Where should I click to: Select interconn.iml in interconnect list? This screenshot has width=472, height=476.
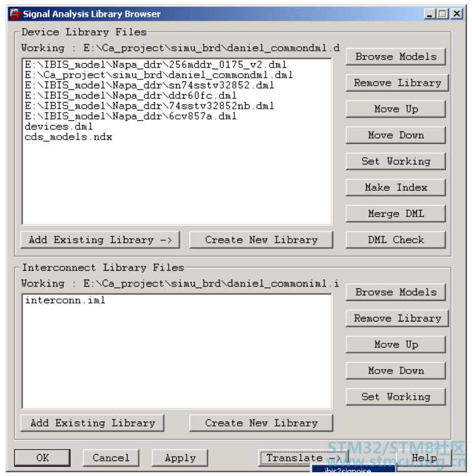65,300
